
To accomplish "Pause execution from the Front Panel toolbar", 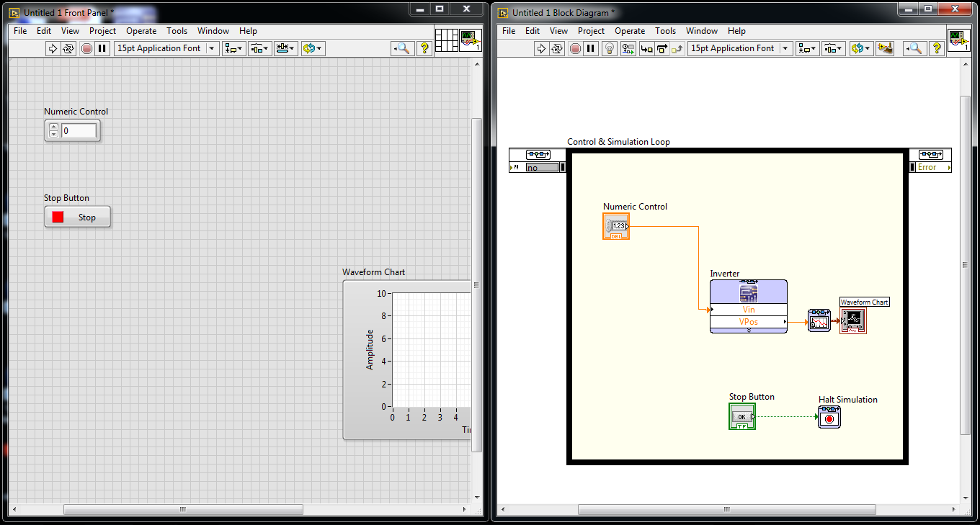I will [102, 48].
